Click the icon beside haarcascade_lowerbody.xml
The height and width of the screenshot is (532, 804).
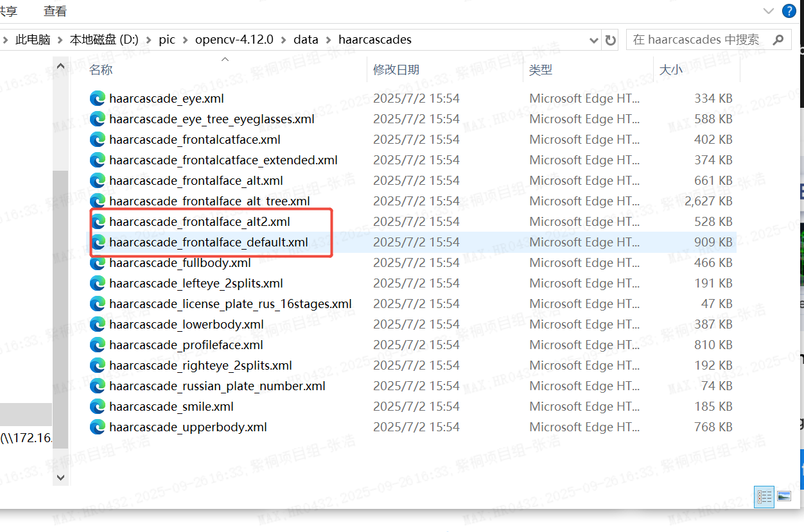pos(98,324)
